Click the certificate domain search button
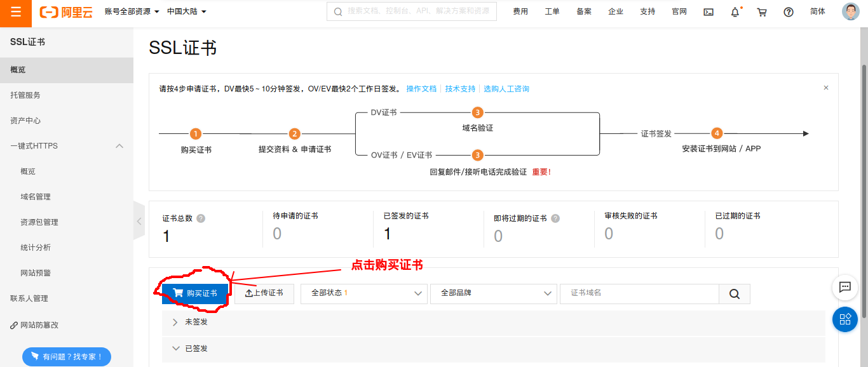The image size is (868, 367). [x=735, y=294]
